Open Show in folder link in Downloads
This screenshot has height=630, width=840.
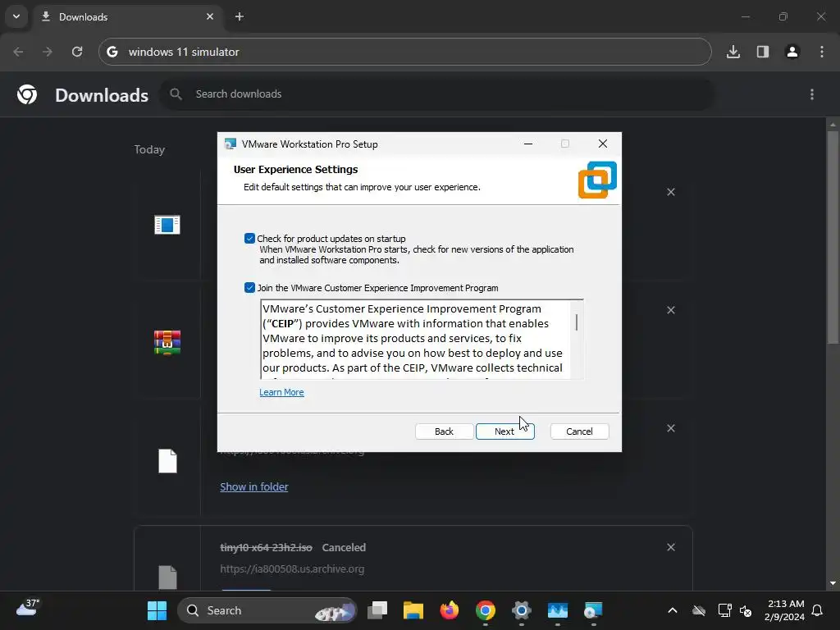(254, 486)
